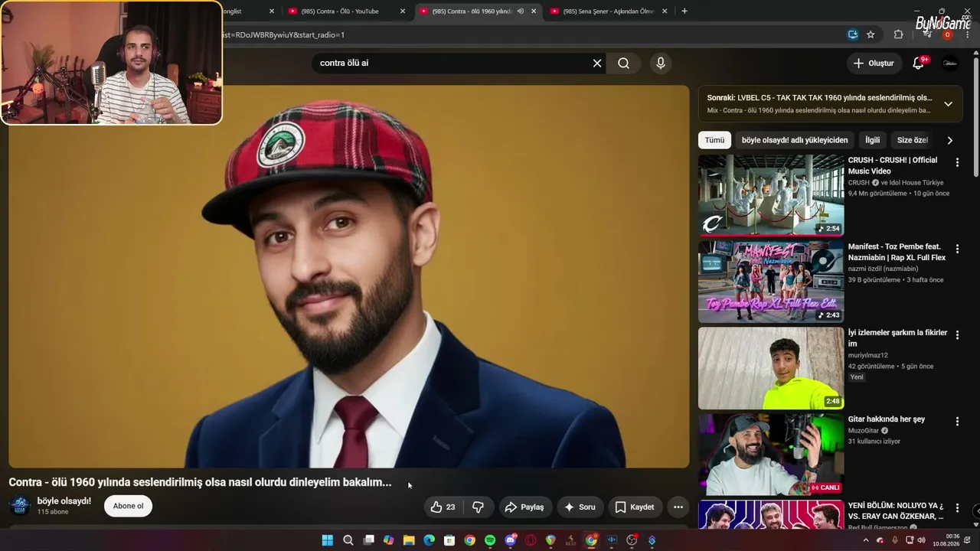Open a new browser tab
This screenshot has width=980, height=551.
684,11
